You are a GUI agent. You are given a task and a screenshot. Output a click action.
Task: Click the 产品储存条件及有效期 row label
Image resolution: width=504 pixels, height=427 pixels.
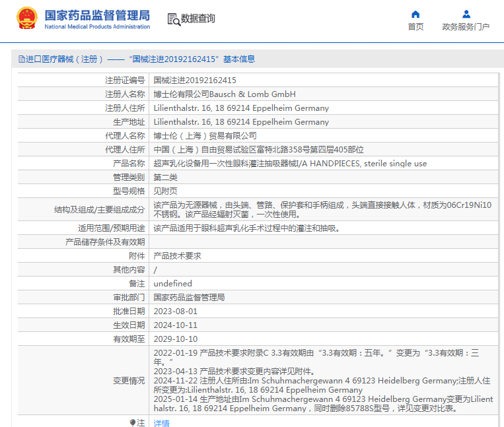tap(105, 242)
